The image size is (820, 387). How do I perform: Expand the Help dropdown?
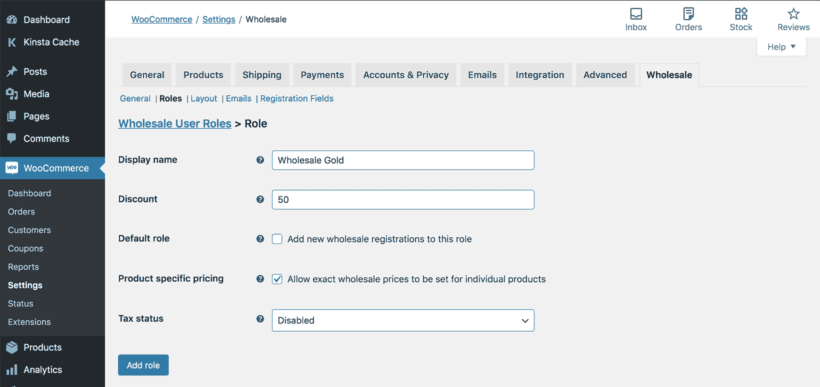(x=781, y=47)
